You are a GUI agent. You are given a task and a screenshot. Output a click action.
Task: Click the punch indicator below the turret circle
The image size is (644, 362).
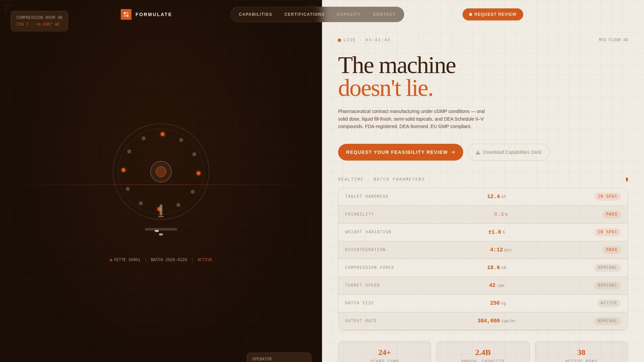161,209
